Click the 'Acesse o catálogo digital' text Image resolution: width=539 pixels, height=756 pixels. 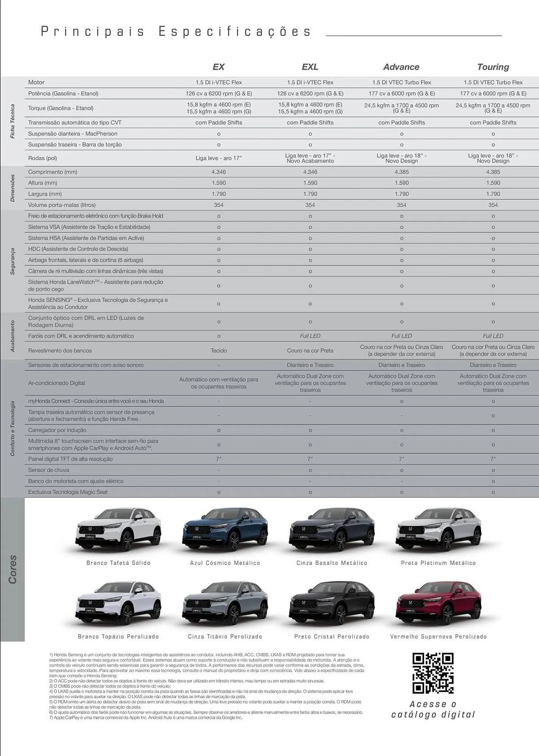(433, 710)
